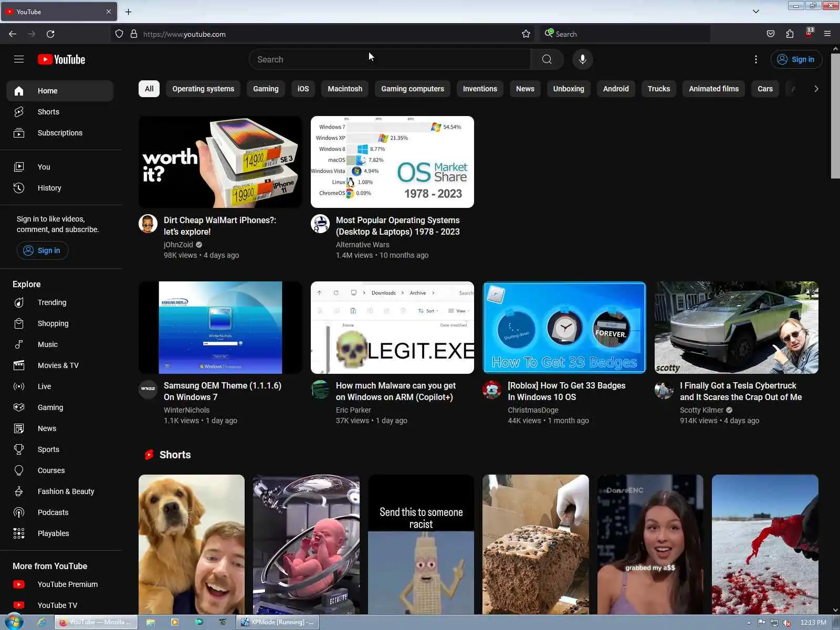
Task: Open YouTube settings three-dot menu
Action: coord(756,59)
